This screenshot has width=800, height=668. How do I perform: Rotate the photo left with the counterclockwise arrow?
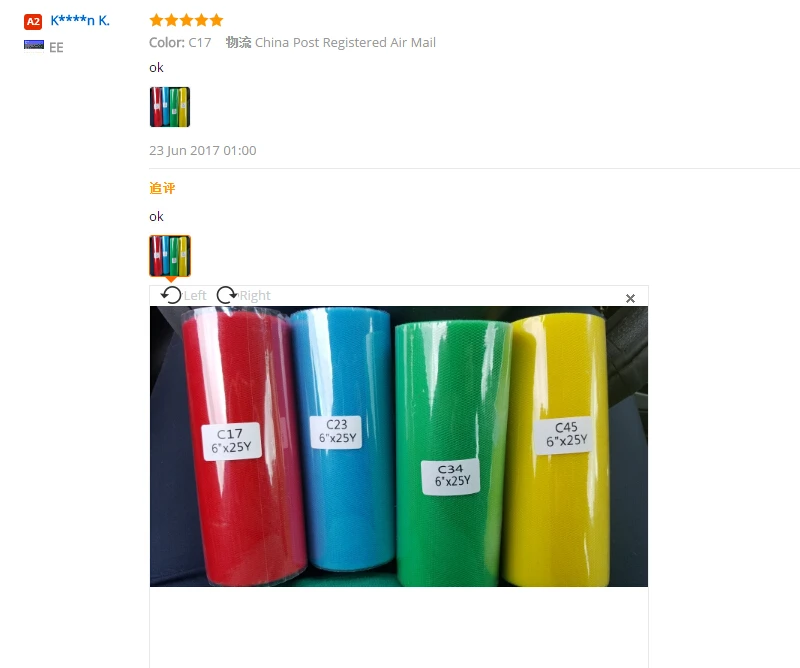[x=171, y=295]
